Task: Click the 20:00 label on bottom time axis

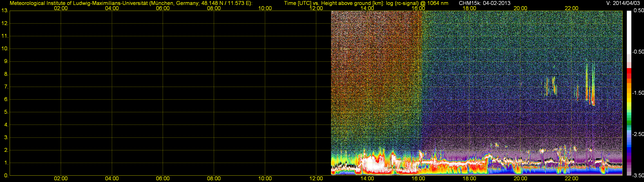Action: (x=521, y=179)
